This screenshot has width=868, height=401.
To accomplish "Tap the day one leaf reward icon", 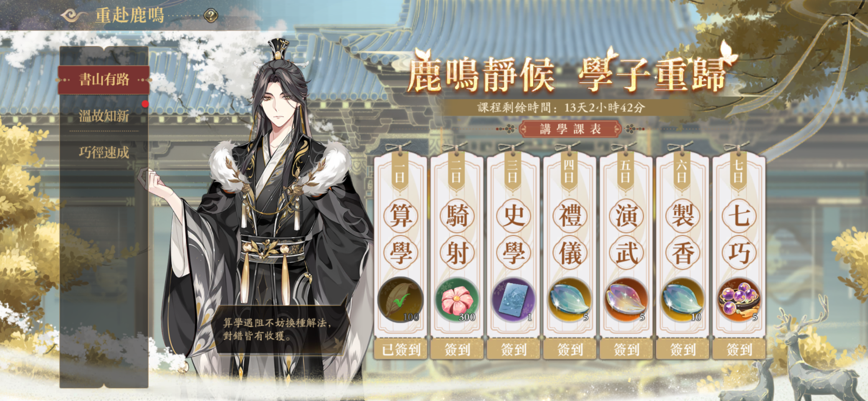I will pos(401,300).
